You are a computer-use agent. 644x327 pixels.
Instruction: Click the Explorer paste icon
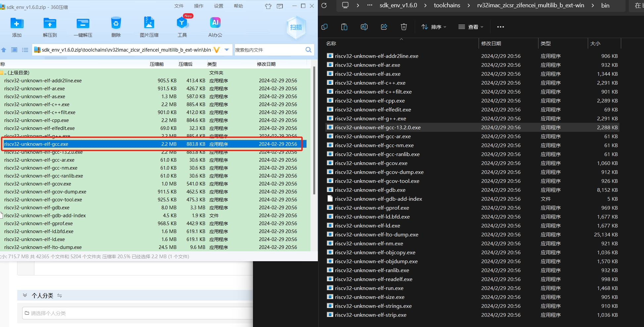click(x=344, y=27)
